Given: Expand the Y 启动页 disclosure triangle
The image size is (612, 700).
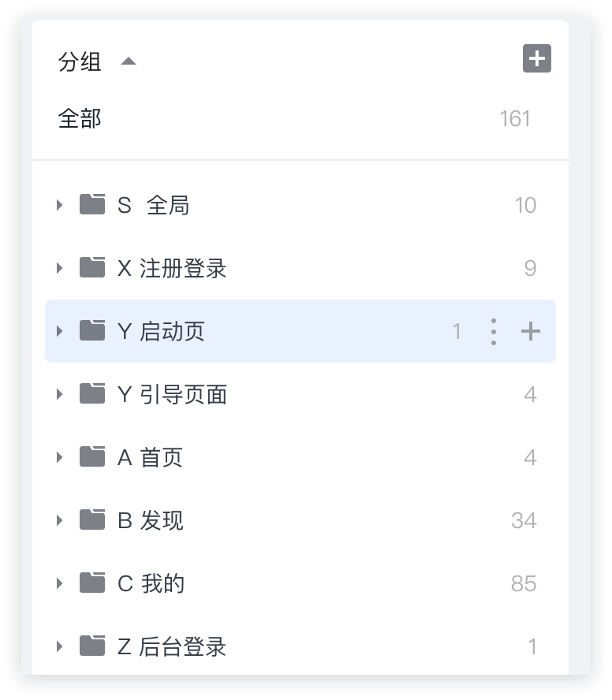Looking at the screenshot, I should pyautogui.click(x=59, y=331).
